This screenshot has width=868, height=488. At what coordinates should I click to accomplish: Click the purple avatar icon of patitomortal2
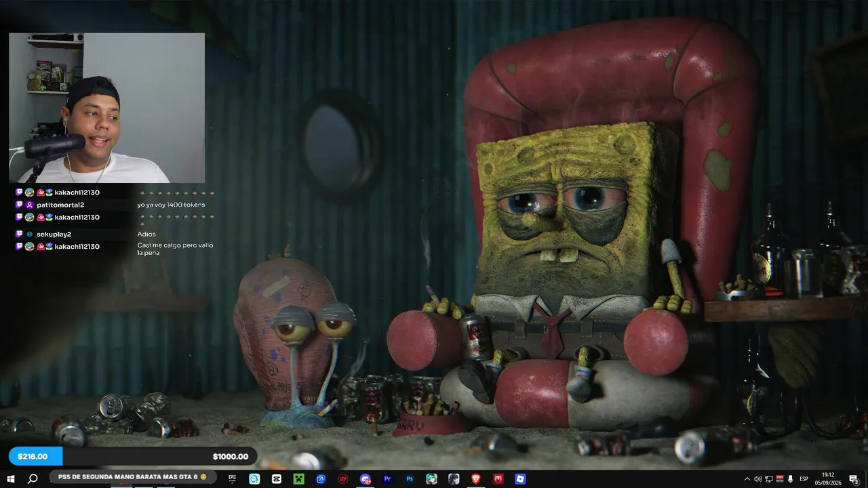[x=29, y=205]
